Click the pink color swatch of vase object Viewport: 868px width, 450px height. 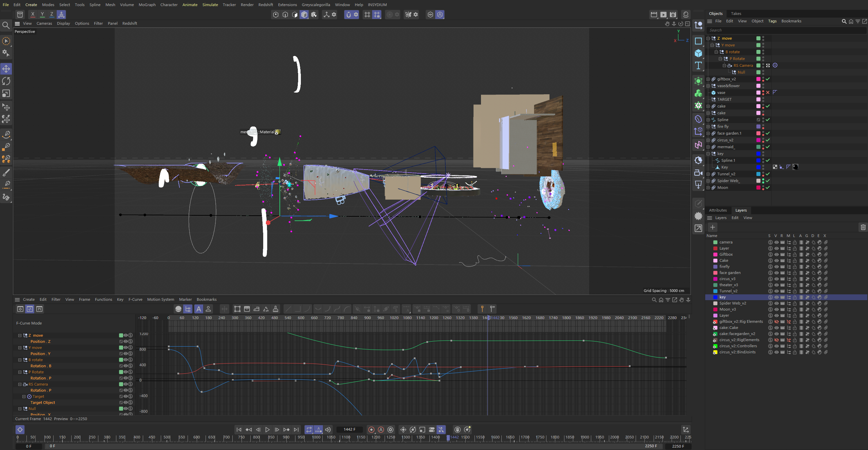[x=758, y=93]
